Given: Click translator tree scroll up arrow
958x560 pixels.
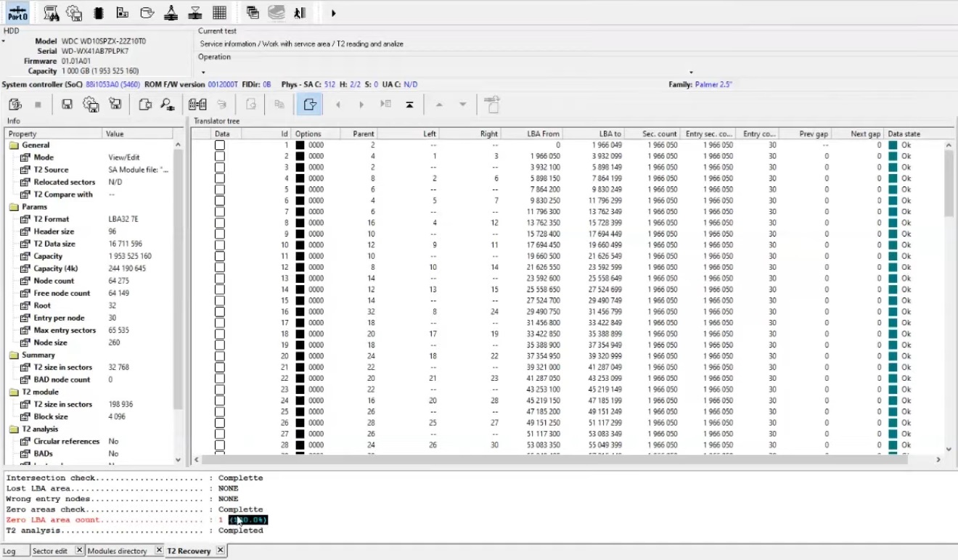Looking at the screenshot, I should [949, 145].
